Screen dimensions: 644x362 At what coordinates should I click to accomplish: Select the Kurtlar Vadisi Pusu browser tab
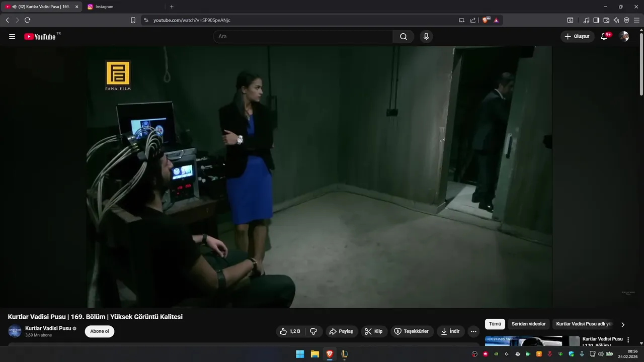[x=41, y=7]
